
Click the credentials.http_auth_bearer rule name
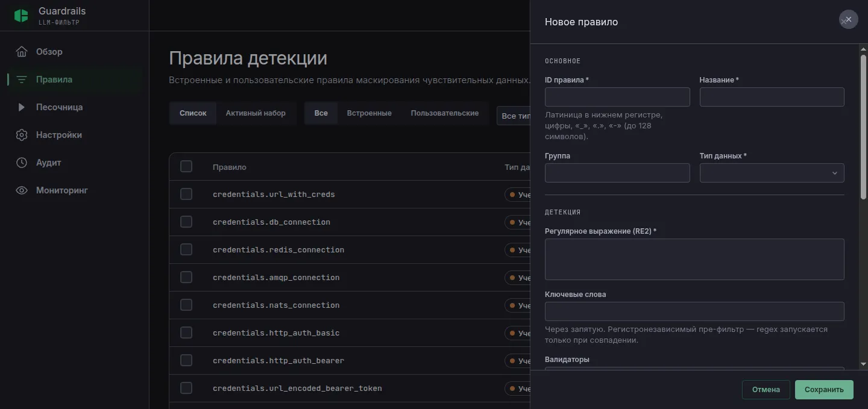pyautogui.click(x=278, y=361)
